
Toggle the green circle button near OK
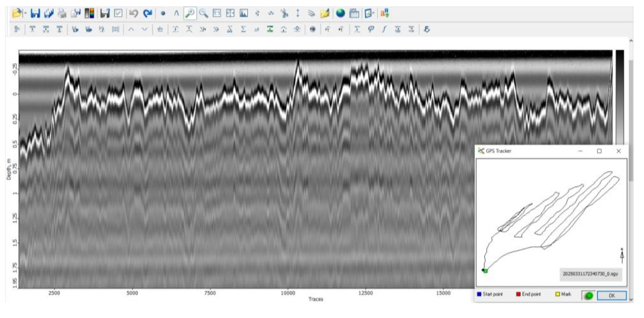point(589,296)
